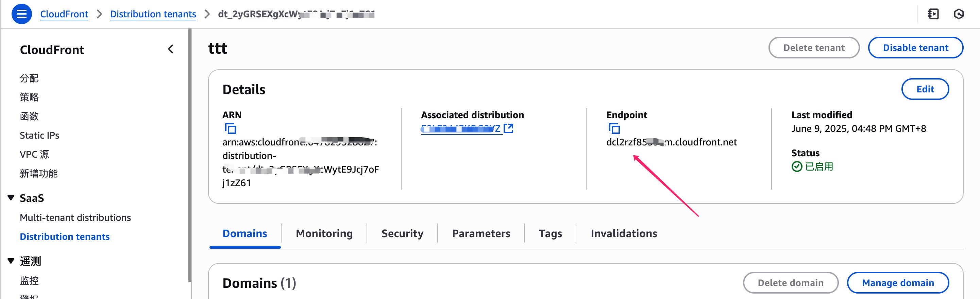Open the hamburger navigation menu

coord(22,14)
